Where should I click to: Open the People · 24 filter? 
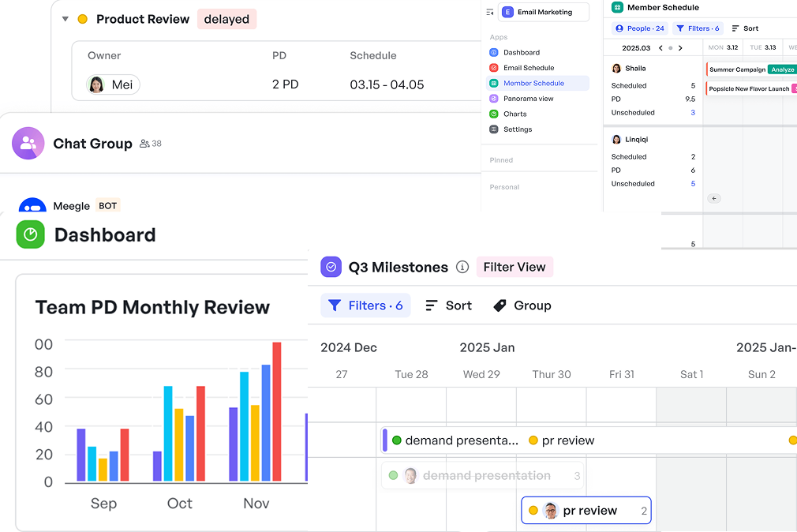pyautogui.click(x=640, y=28)
